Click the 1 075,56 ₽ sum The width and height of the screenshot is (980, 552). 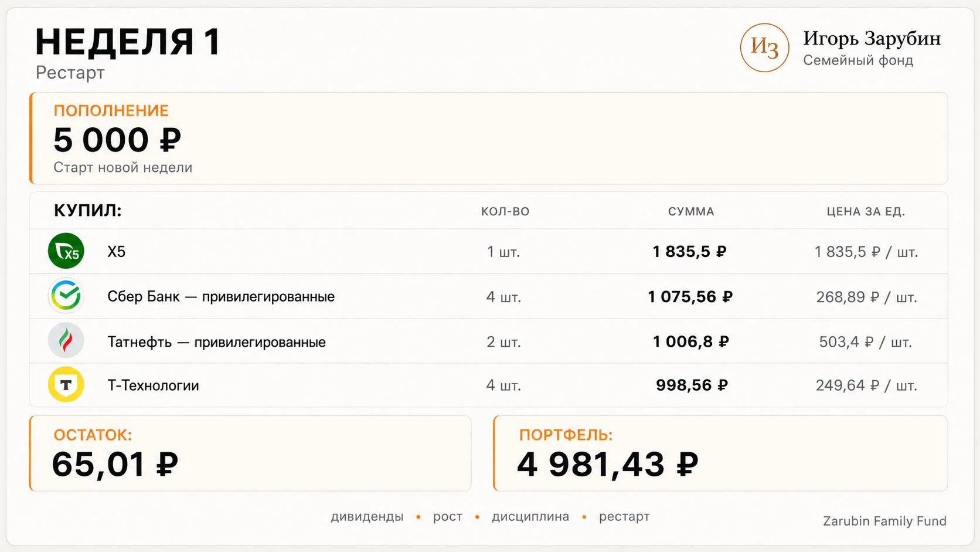690,297
